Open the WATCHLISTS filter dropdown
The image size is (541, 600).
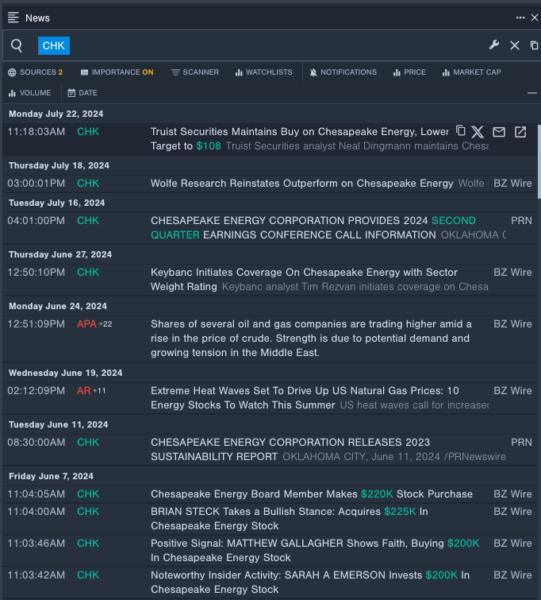coord(264,72)
